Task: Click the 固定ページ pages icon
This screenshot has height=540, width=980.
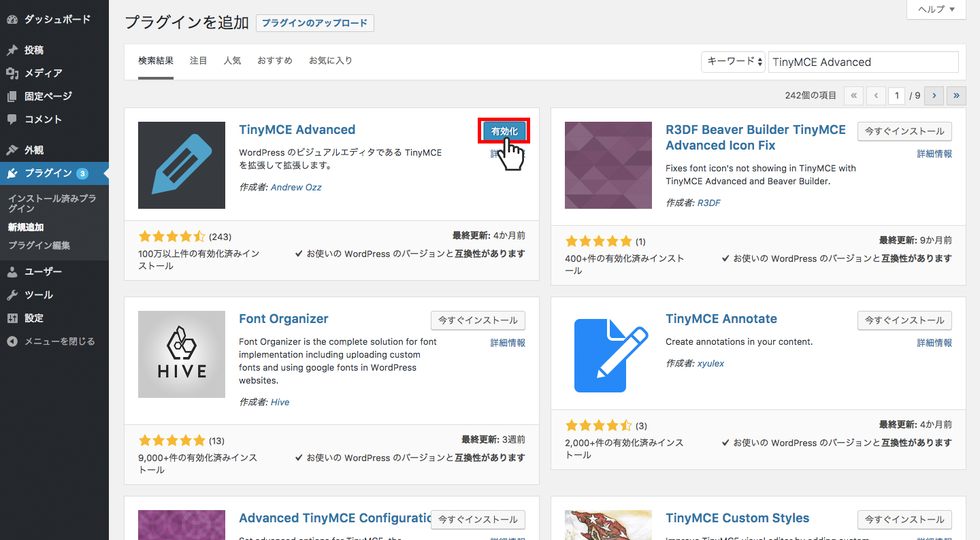Action: 12,97
